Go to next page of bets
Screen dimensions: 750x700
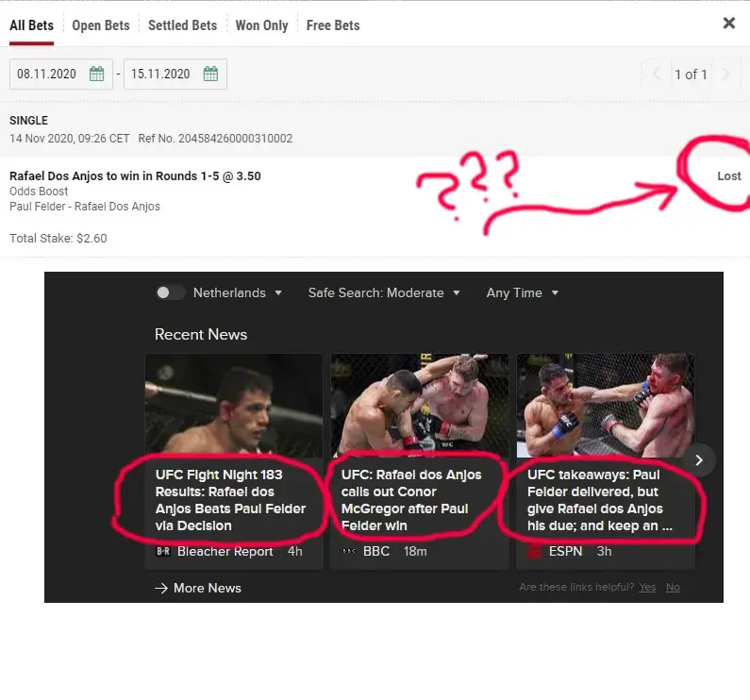pyautogui.click(x=725, y=75)
